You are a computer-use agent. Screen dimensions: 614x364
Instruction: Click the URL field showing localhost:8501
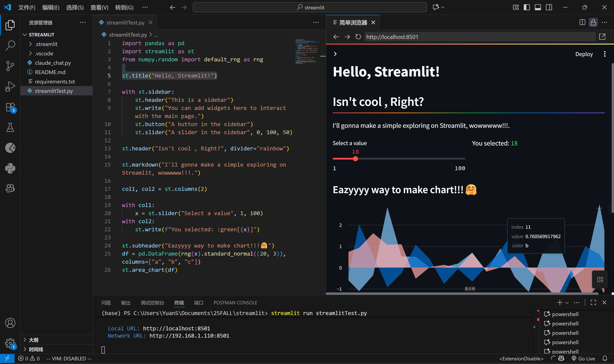coord(480,37)
